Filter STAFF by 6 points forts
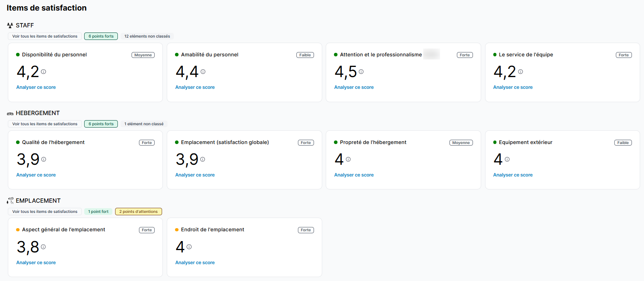Viewport: 644px width, 281px height. [101, 36]
